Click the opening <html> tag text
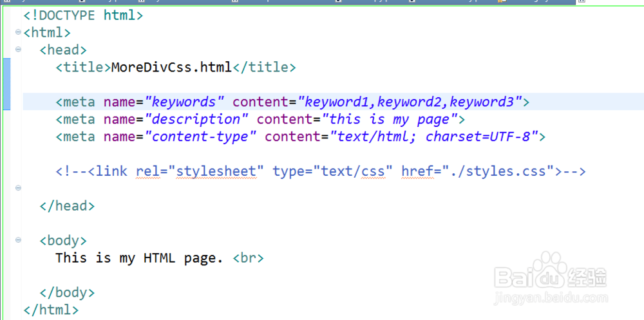 pyautogui.click(x=47, y=32)
